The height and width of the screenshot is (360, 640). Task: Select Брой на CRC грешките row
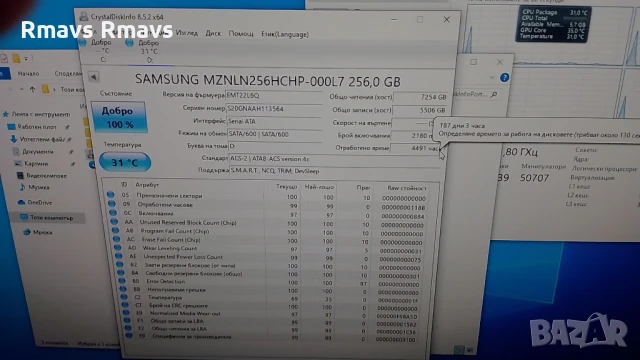[x=271, y=306]
